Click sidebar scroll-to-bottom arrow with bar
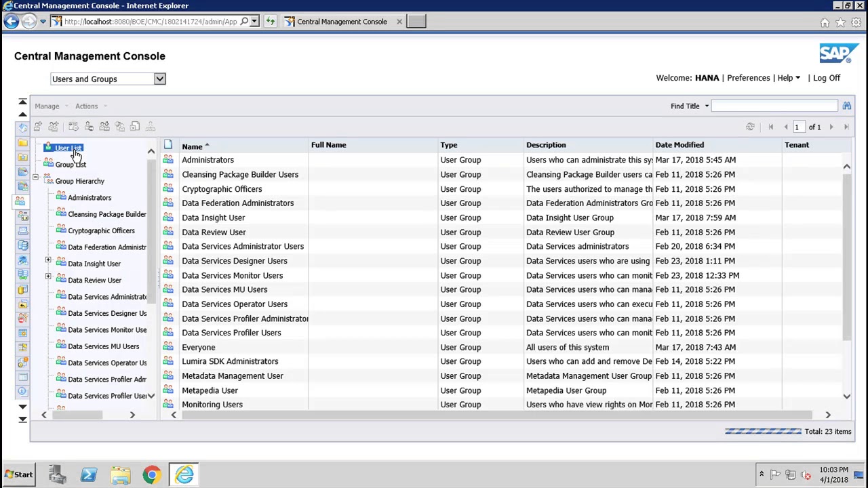 (x=22, y=419)
